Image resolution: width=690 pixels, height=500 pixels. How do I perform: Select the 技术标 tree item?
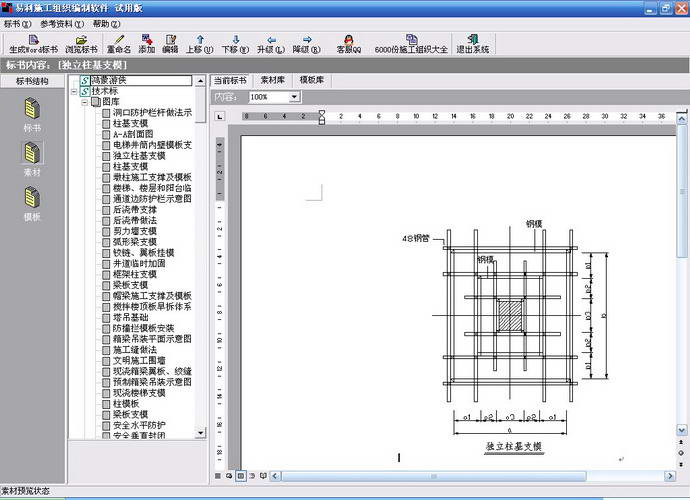105,91
